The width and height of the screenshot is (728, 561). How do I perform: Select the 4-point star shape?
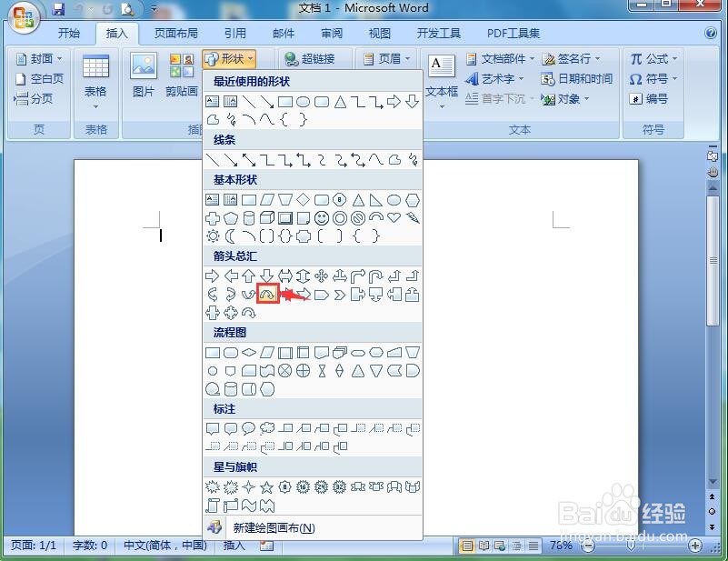(x=249, y=486)
